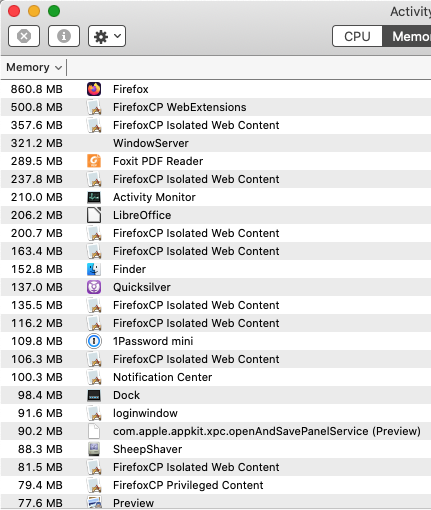Click the 210.0 MB memory value
The image size is (431, 510).
pyautogui.click(x=37, y=197)
